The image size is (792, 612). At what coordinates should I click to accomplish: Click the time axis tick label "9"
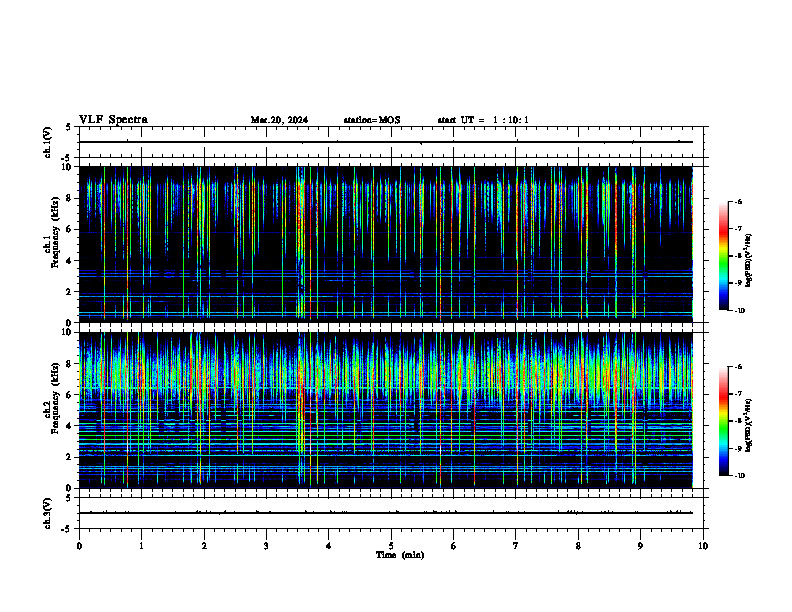(640, 546)
